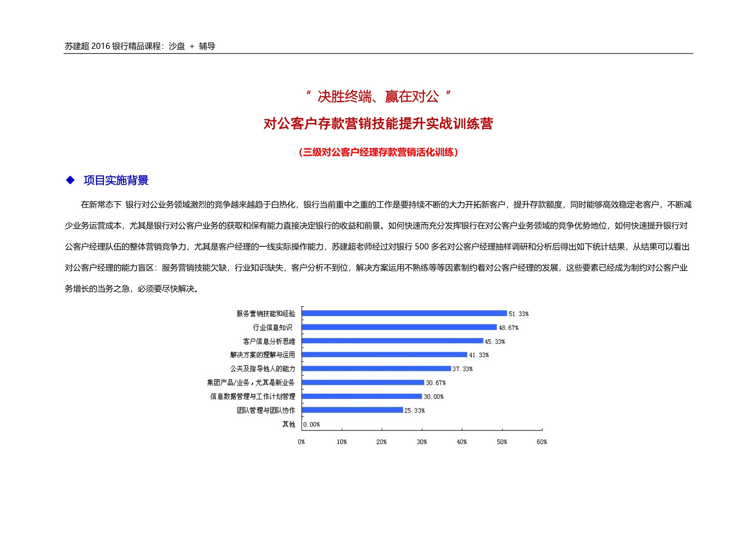Viewport: 756px width, 535px height.
Task: Click chart label 公关及指导他人的能力
Action: pos(263,368)
